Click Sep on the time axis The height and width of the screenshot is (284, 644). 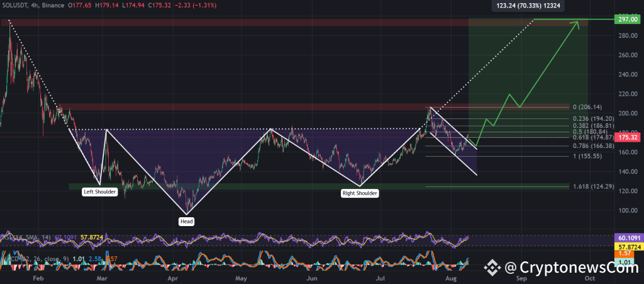pos(521,278)
